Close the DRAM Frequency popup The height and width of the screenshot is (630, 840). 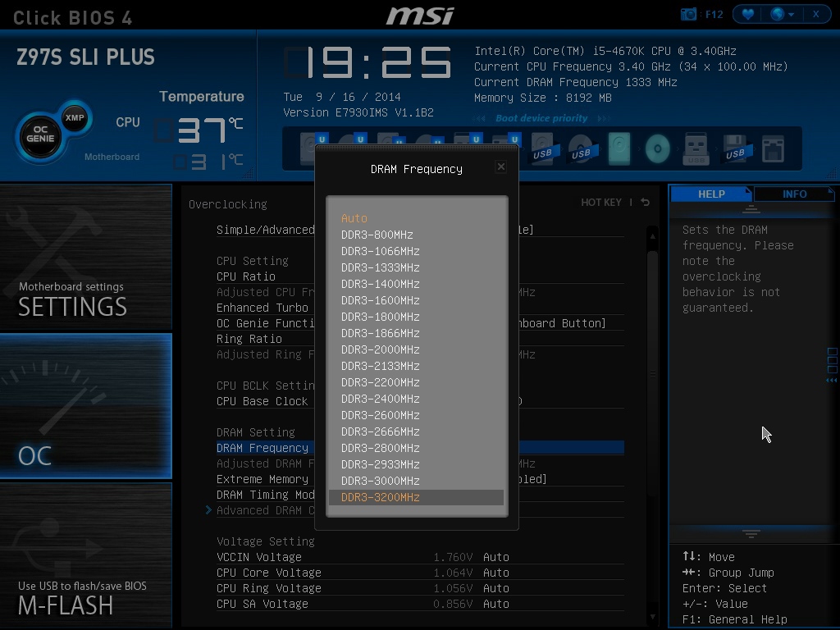[500, 167]
